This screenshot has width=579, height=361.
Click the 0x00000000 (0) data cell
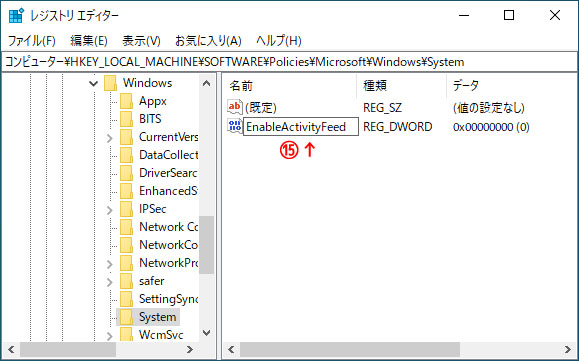coord(491,127)
